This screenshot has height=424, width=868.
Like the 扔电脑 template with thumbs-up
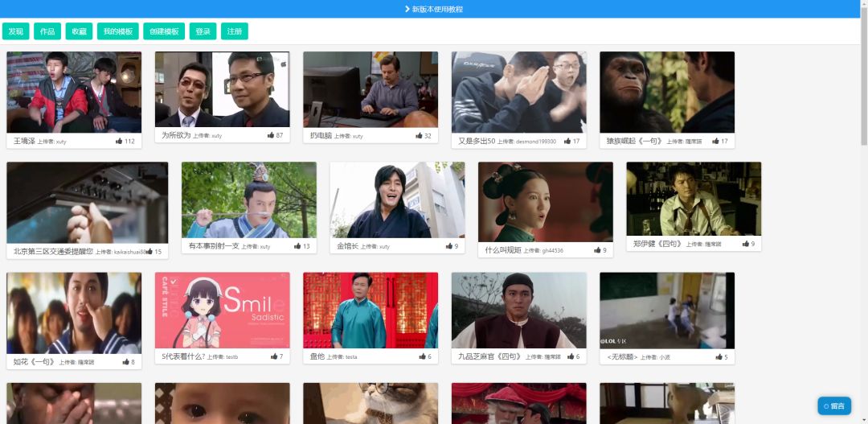[x=419, y=135]
